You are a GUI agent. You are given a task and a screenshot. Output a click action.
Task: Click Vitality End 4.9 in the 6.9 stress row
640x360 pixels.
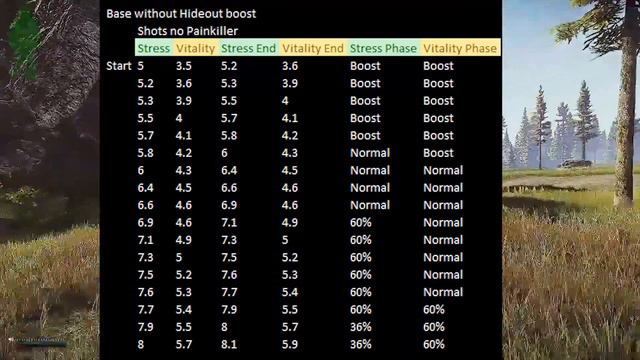click(x=290, y=223)
